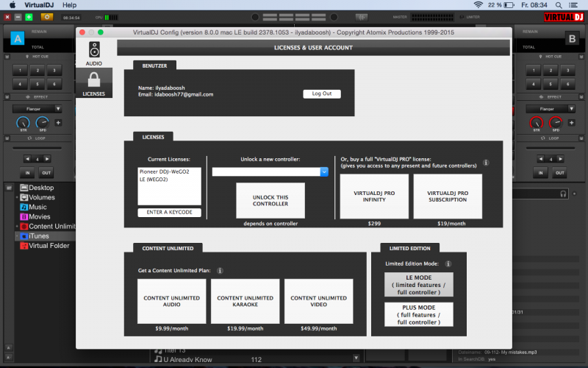Viewport: 588px width, 368px height.
Task: Click the red STR knob on deck B
Action: [x=536, y=122]
